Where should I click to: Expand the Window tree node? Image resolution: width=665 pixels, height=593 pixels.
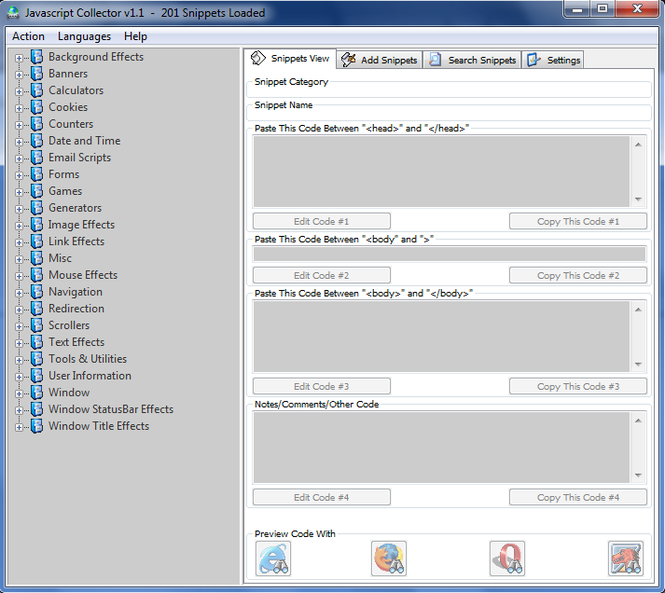coord(19,394)
